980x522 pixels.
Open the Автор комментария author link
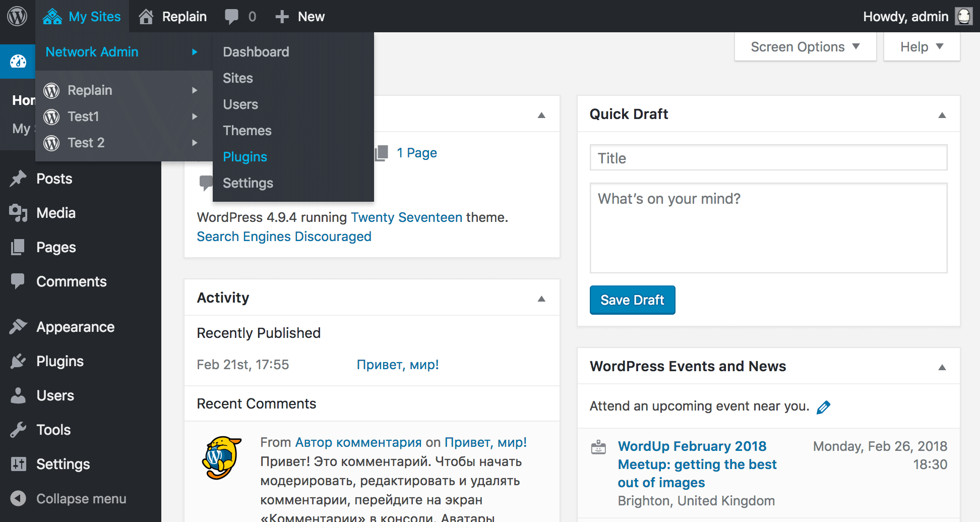[358, 442]
